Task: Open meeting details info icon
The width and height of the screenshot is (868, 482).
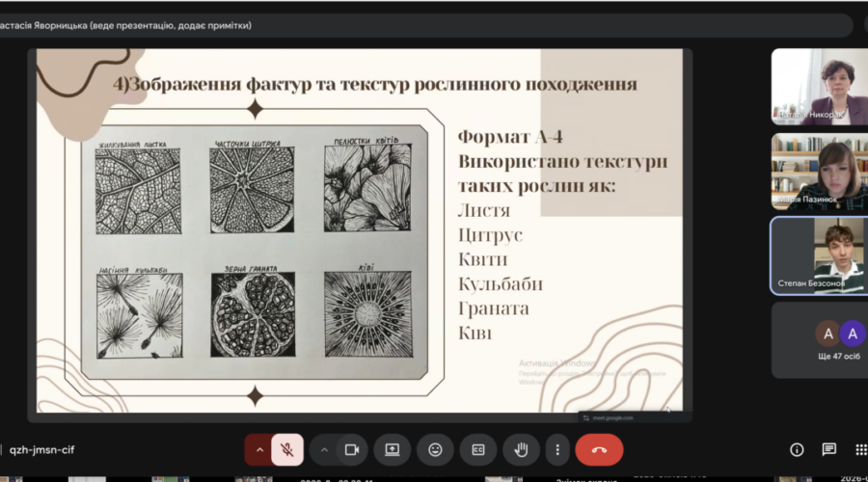Action: coord(797,450)
